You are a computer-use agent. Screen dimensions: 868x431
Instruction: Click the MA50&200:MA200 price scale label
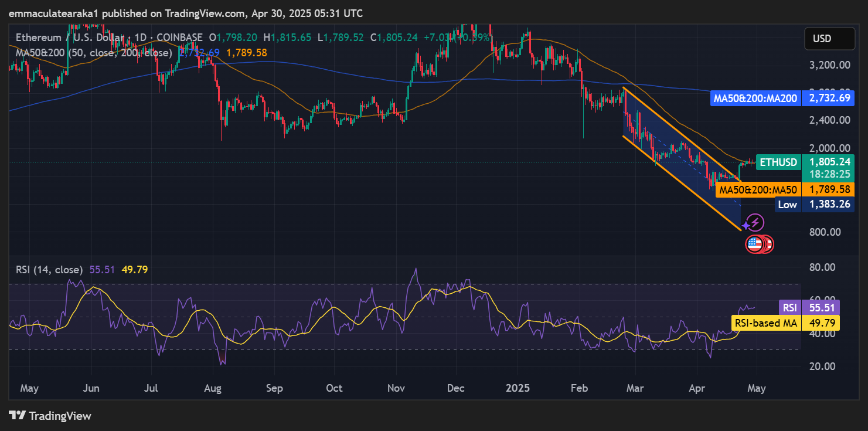[755, 98]
